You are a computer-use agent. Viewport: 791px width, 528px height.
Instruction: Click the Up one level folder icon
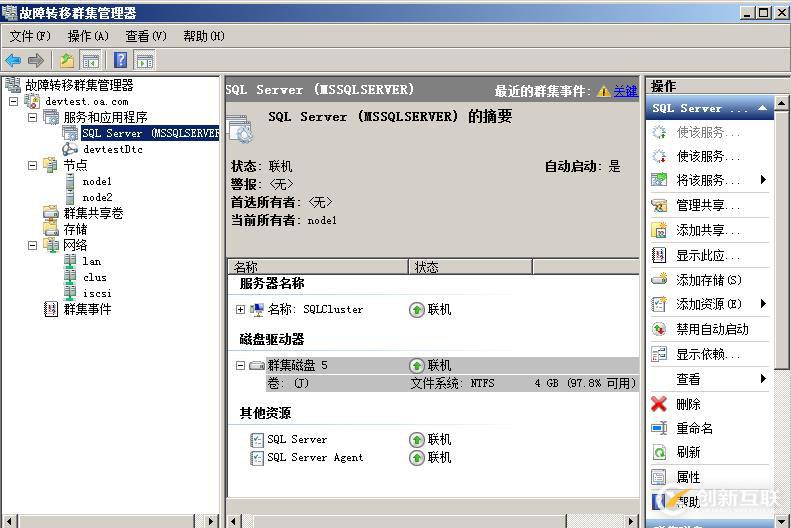tap(67, 61)
